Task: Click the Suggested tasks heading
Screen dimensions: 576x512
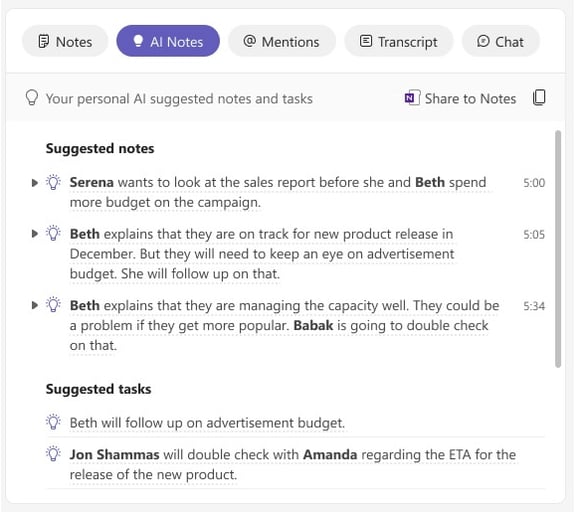Action: click(98, 389)
